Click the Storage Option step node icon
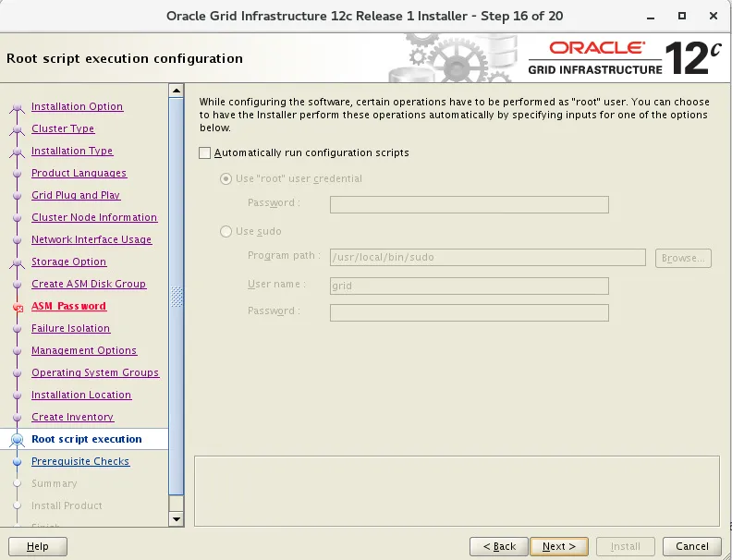Viewport: 732px width, 560px height. pyautogui.click(x=18, y=262)
